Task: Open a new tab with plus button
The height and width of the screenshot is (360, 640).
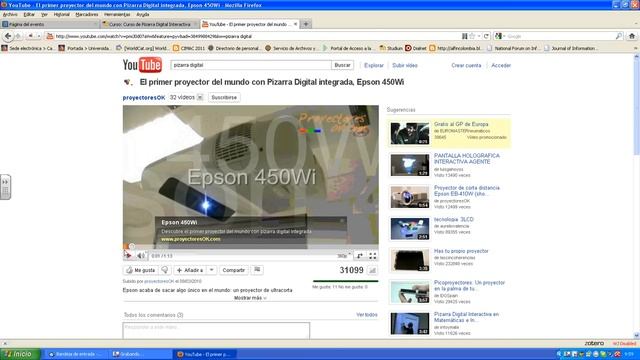Action: click(306, 24)
